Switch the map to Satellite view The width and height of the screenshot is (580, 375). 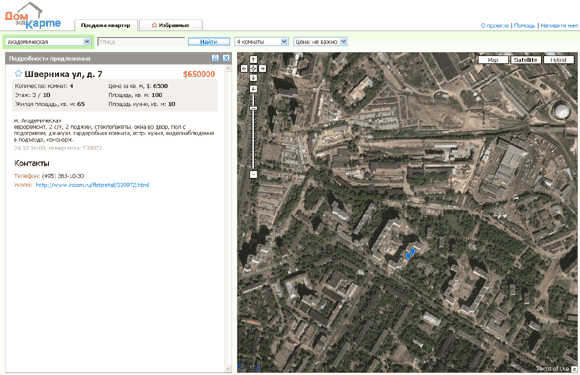click(526, 60)
